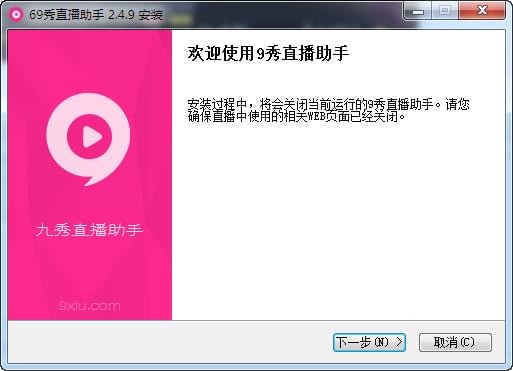Image resolution: width=513 pixels, height=371 pixels.
Task: Click the installation notice paragraph
Action: coord(328,110)
